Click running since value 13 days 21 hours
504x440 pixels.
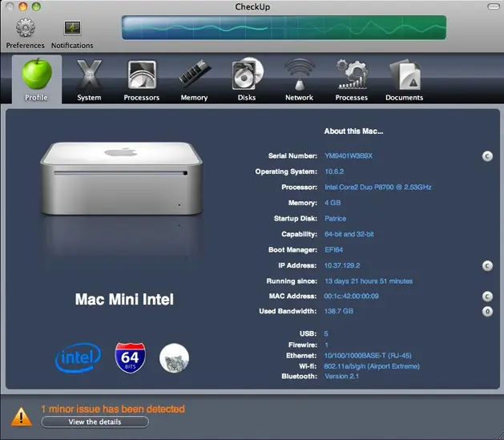coord(369,281)
